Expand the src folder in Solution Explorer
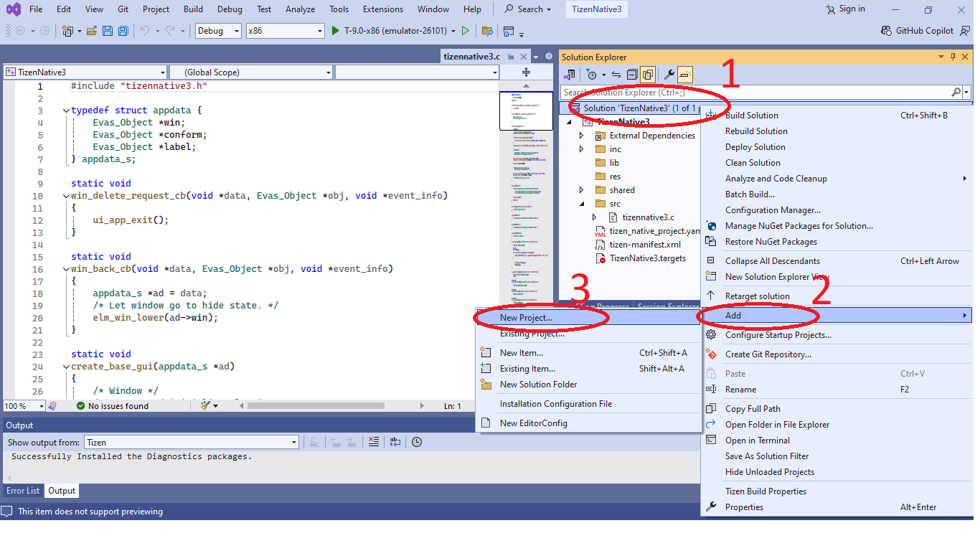This screenshot has width=980, height=551. tap(582, 203)
